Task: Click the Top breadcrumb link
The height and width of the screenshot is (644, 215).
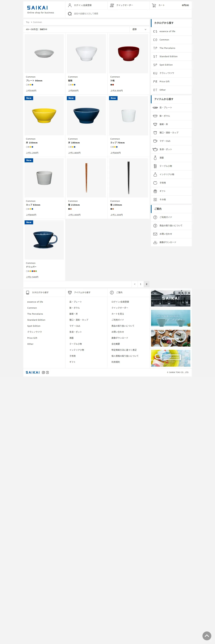Action: pyautogui.click(x=27, y=22)
